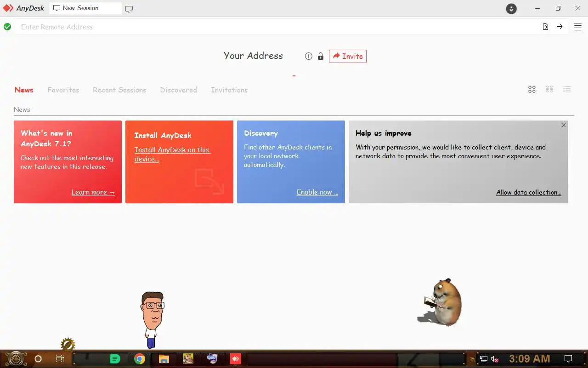Close the Help us improve card
Viewport: 588px width, 368px height.
tap(564, 125)
